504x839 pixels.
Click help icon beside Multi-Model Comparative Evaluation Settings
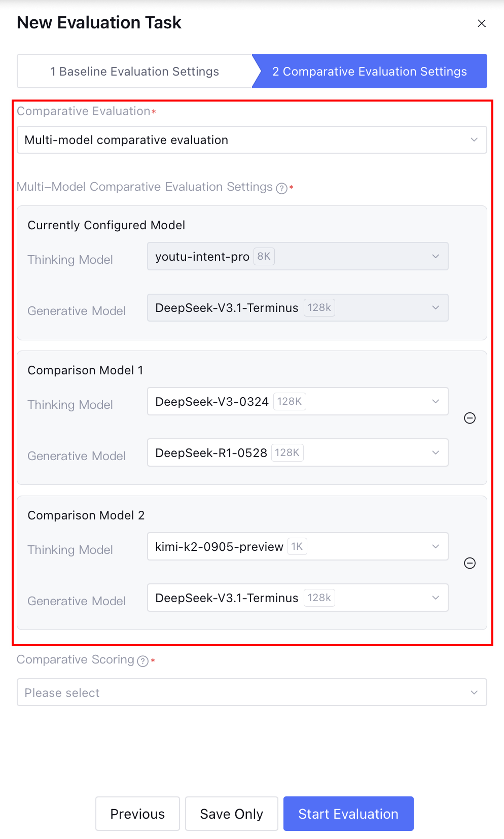coord(282,189)
